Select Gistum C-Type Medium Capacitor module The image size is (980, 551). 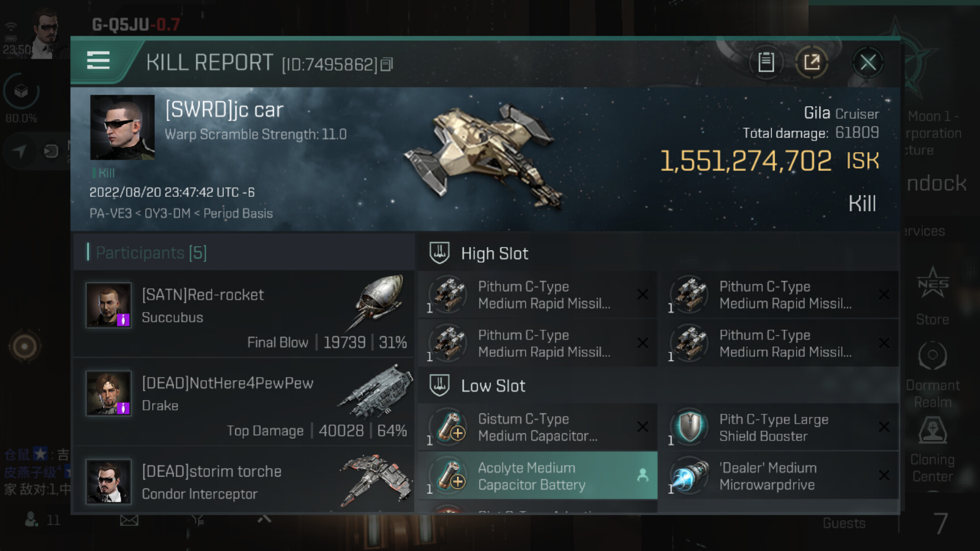coord(537,427)
